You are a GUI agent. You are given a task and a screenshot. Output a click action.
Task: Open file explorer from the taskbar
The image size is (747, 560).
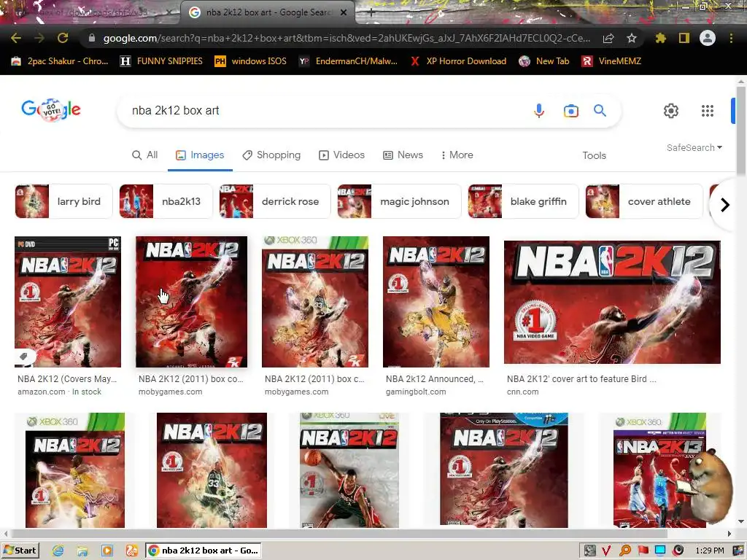click(x=82, y=551)
